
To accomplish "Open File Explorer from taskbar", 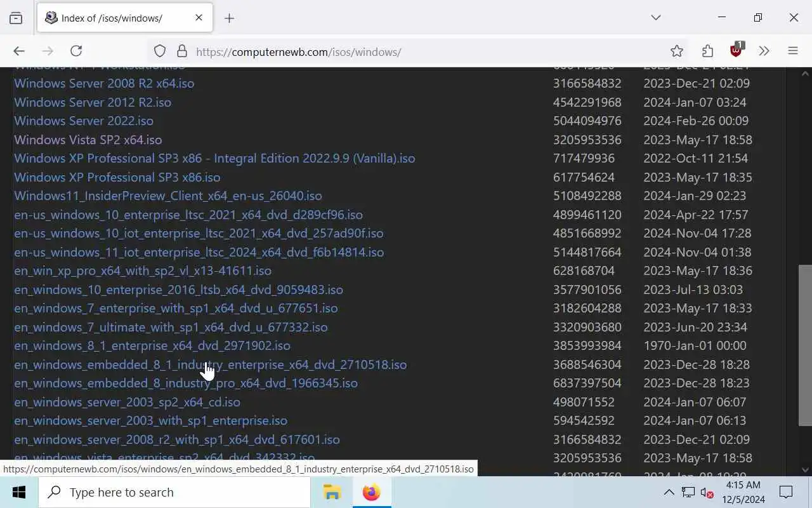I will (x=332, y=492).
